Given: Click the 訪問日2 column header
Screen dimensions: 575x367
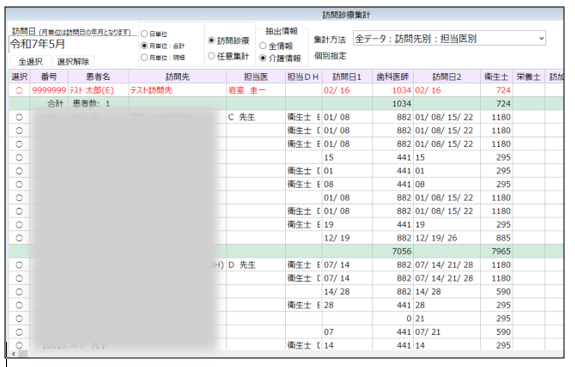Looking at the screenshot, I should 447,77.
